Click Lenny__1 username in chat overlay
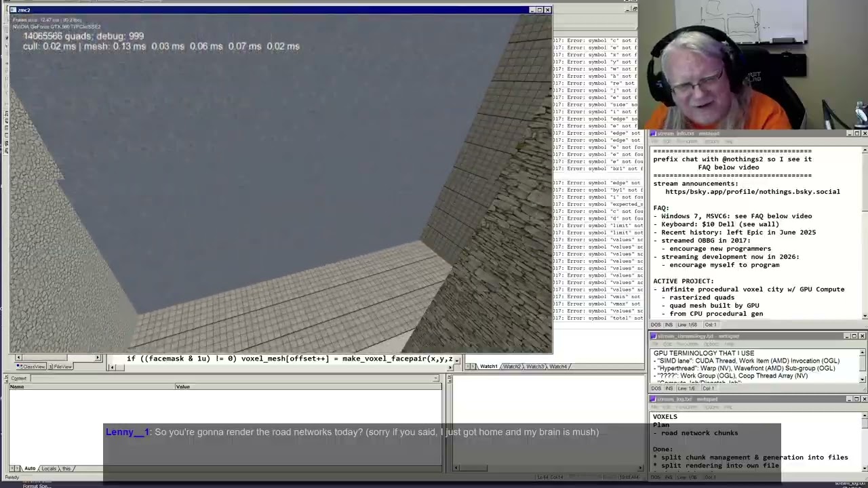Viewport: 868px width, 488px height. click(x=127, y=432)
